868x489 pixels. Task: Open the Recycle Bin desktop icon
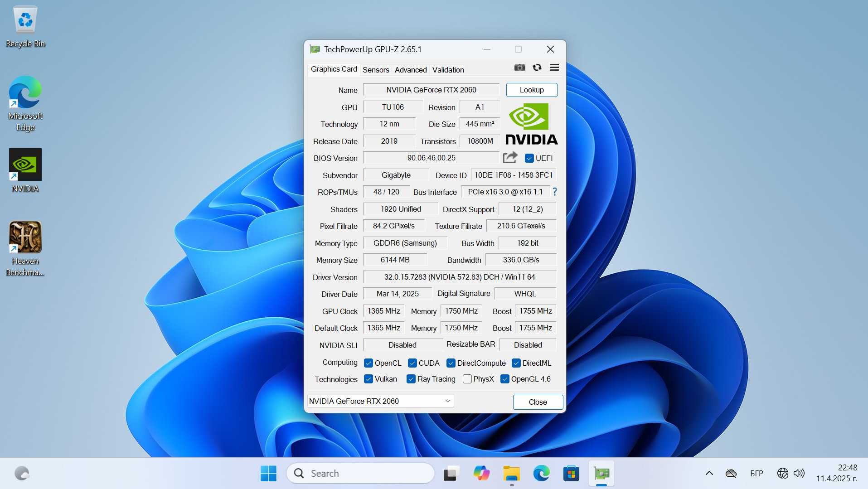point(25,27)
